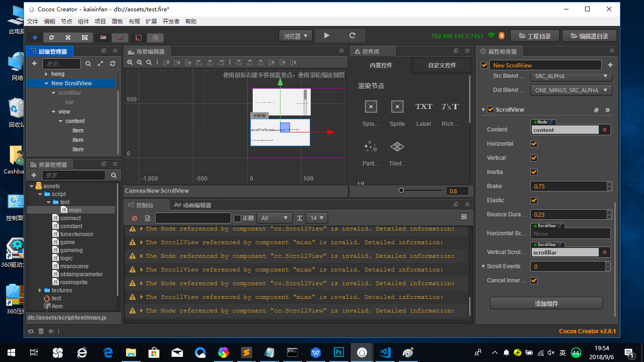This screenshot has width=644, height=362.
Task: Open Windows Start menu
Action: (x=11, y=352)
